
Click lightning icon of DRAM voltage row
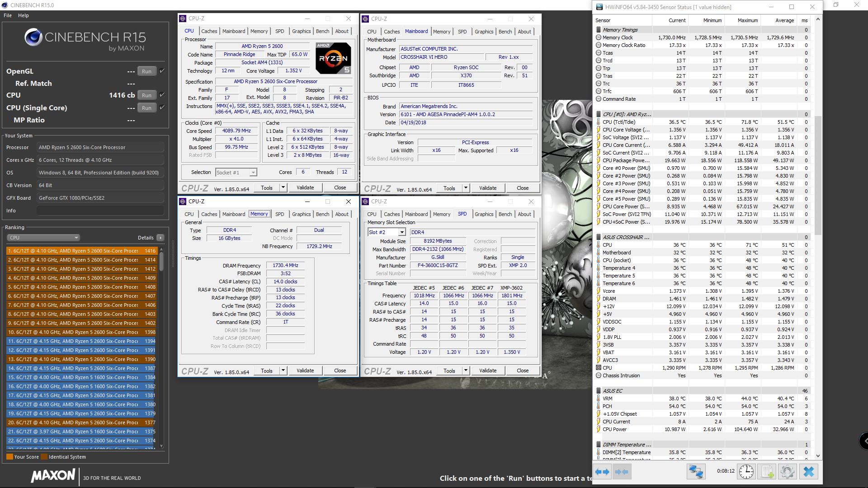point(599,299)
